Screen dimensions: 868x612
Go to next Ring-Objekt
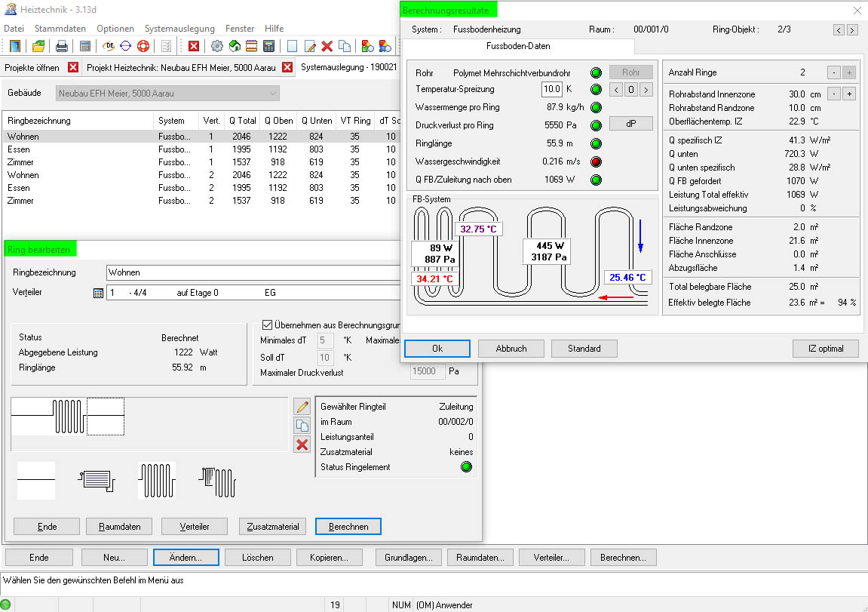coord(852,30)
